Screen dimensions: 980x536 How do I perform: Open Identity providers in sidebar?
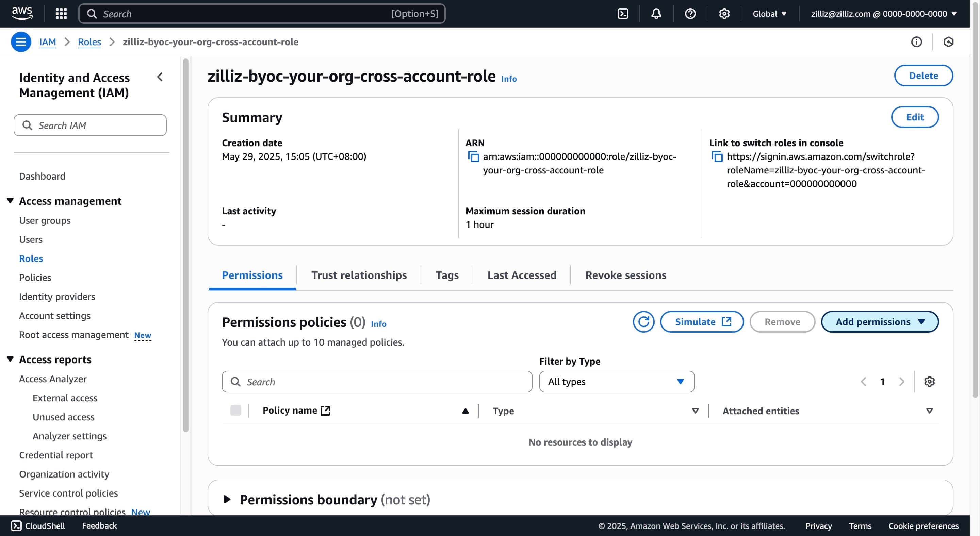click(57, 297)
